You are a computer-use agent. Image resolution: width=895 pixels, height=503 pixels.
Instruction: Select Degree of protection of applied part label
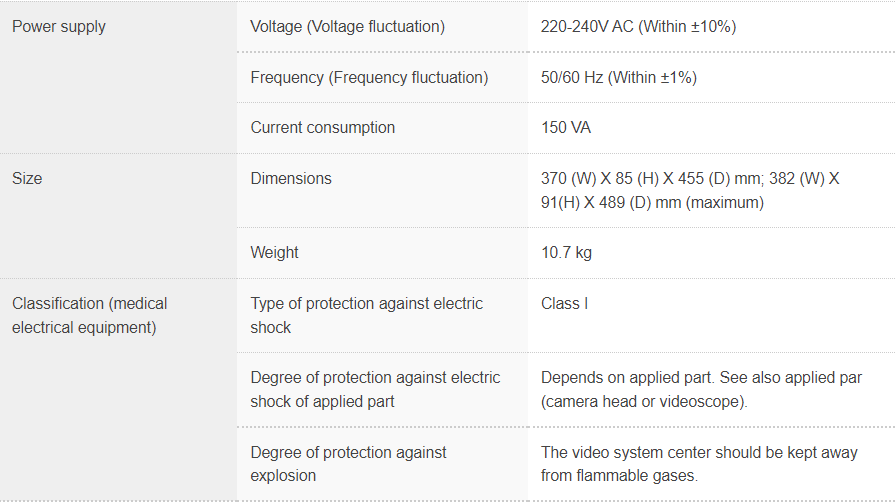(375, 389)
